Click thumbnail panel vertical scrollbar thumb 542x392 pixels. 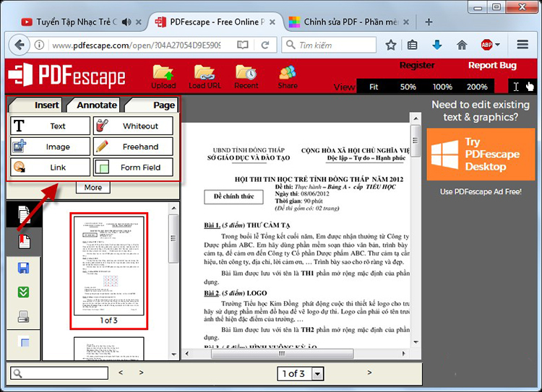(173, 239)
